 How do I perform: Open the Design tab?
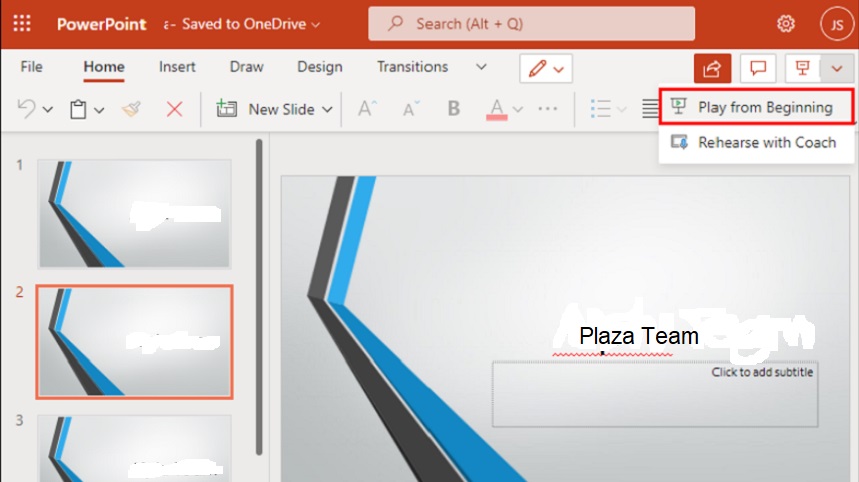click(x=320, y=67)
